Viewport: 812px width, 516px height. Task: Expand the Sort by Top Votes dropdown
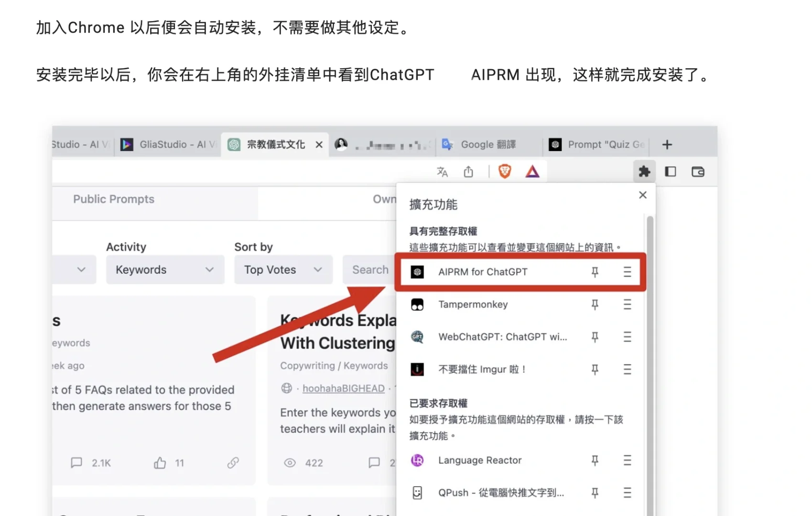(283, 269)
